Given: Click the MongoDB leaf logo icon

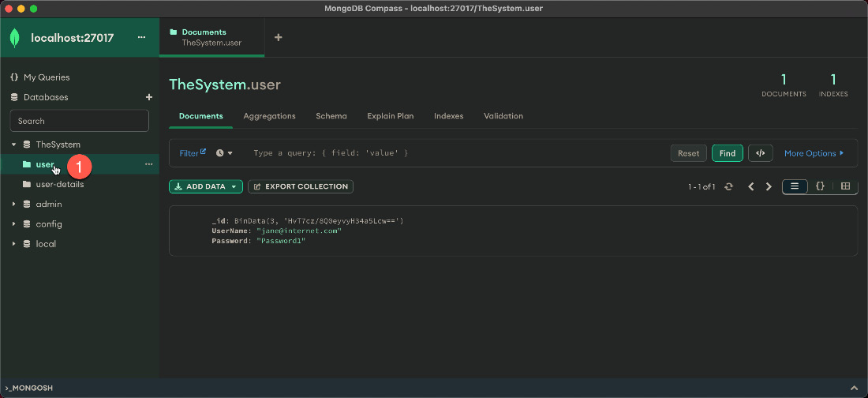Looking at the screenshot, I should point(15,38).
